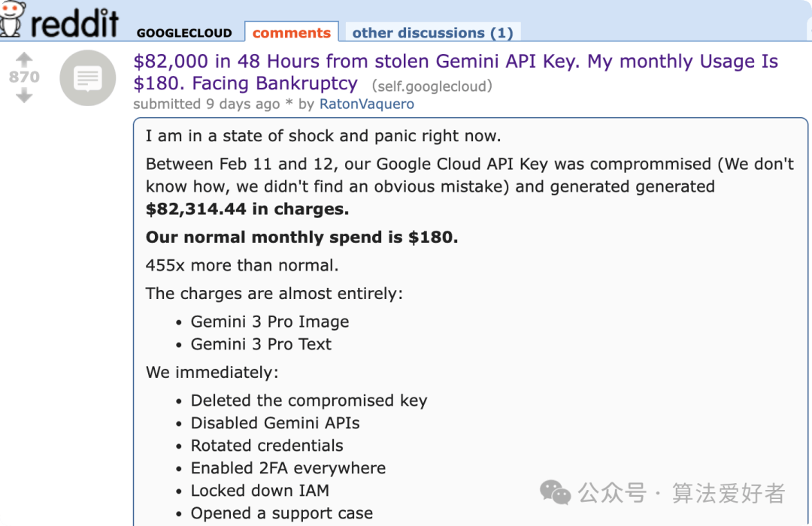Switch to the comments tab

(x=291, y=32)
